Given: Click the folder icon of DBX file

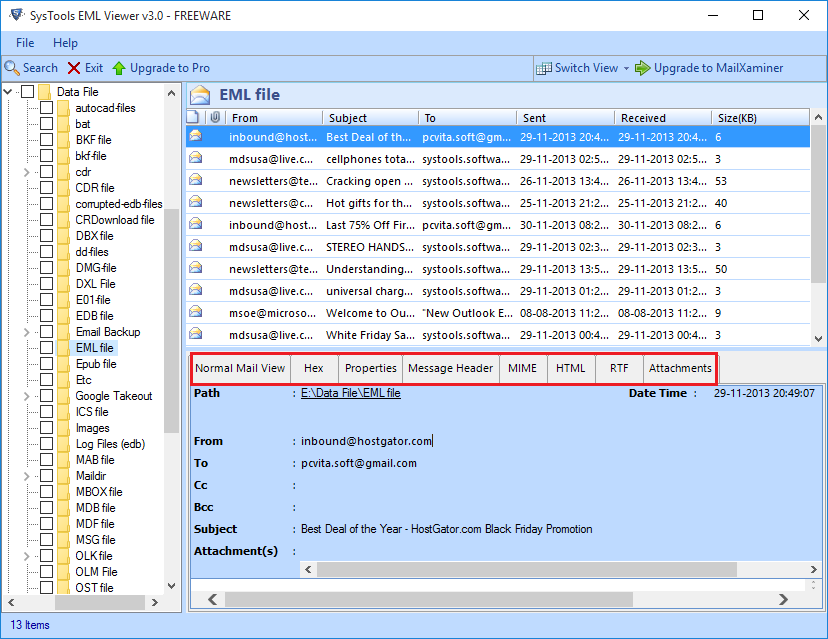Looking at the screenshot, I should point(63,236).
